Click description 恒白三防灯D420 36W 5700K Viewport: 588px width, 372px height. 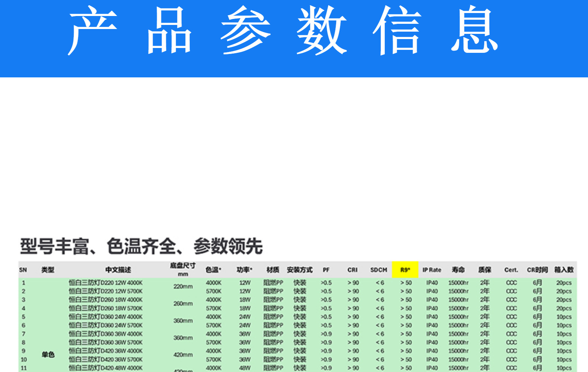106,360
